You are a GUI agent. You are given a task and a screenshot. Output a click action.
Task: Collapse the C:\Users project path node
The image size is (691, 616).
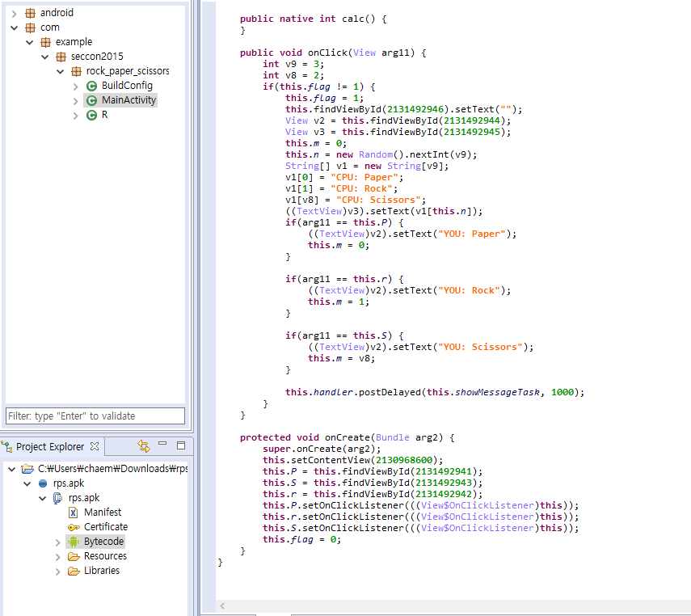coord(12,469)
